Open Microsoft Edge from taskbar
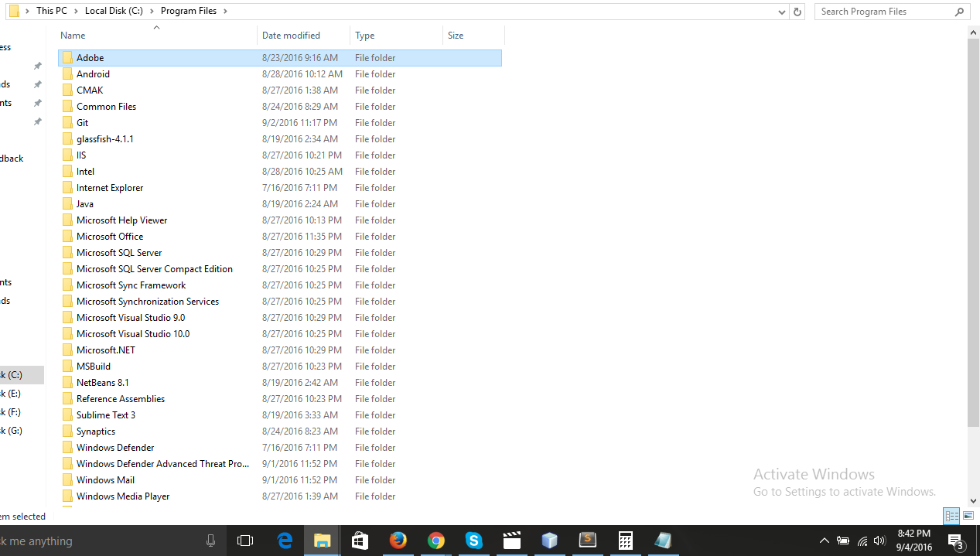This screenshot has width=980, height=556. click(285, 541)
